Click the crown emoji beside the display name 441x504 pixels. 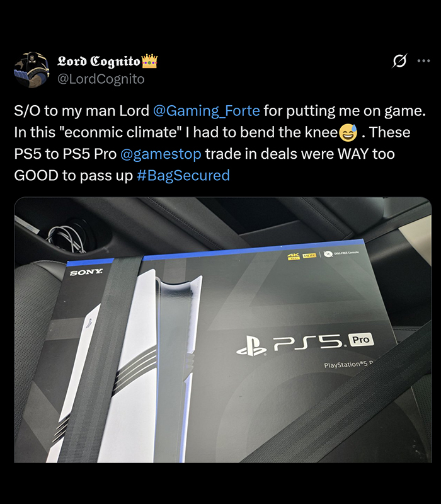coord(149,60)
